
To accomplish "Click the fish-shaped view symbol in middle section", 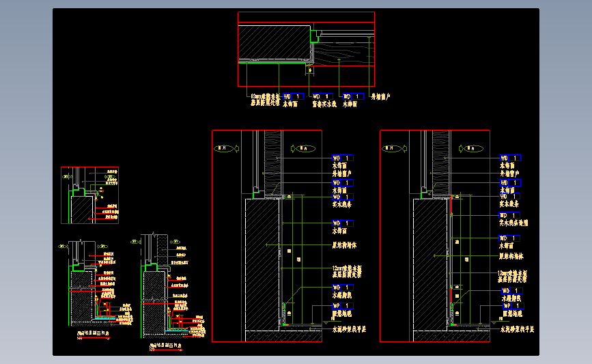I will 303,149.
